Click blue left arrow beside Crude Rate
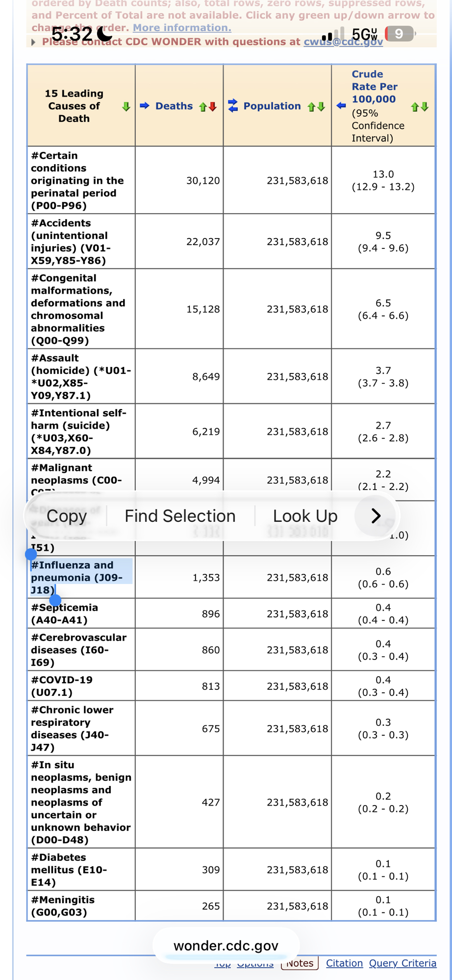Screen dimensions: 452x980 [x=341, y=106]
